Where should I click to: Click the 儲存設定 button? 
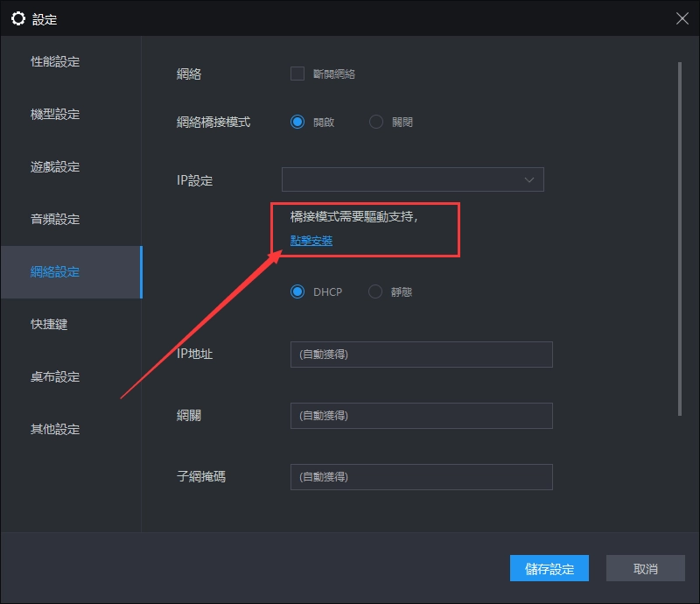click(549, 569)
